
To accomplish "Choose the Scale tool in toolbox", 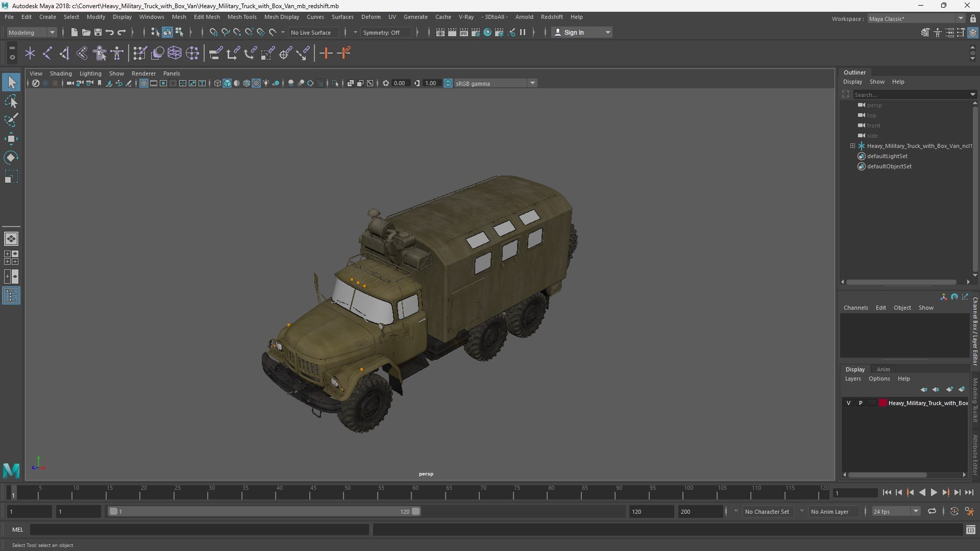I will point(11,177).
